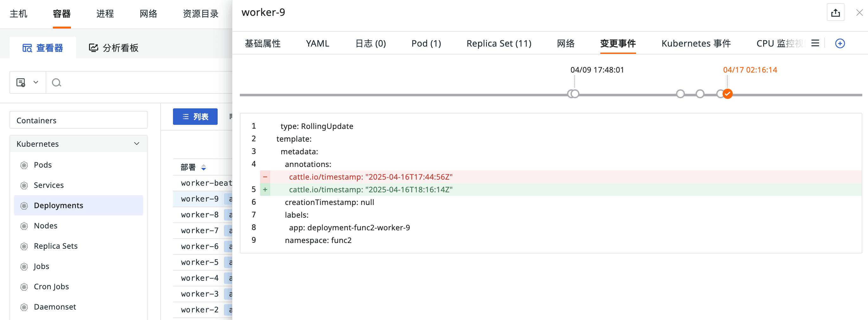Click the Pods Kubernetes icon
Image resolution: width=868 pixels, height=320 pixels.
coord(24,165)
